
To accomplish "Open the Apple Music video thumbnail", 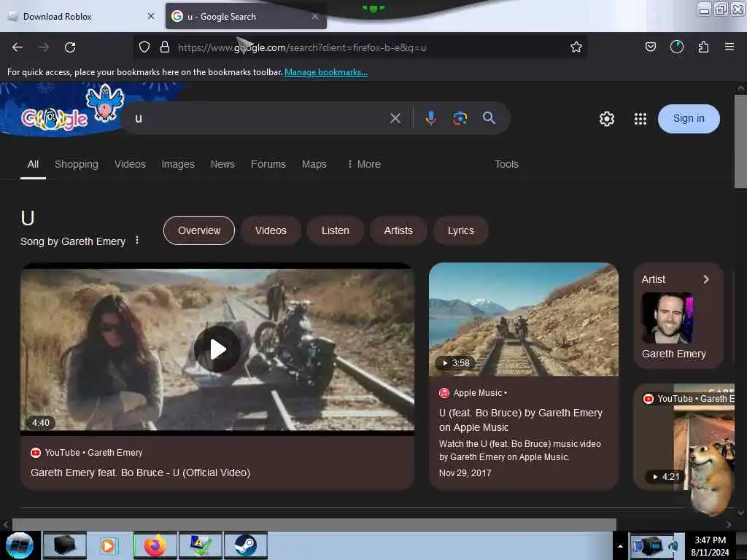I will click(x=524, y=319).
